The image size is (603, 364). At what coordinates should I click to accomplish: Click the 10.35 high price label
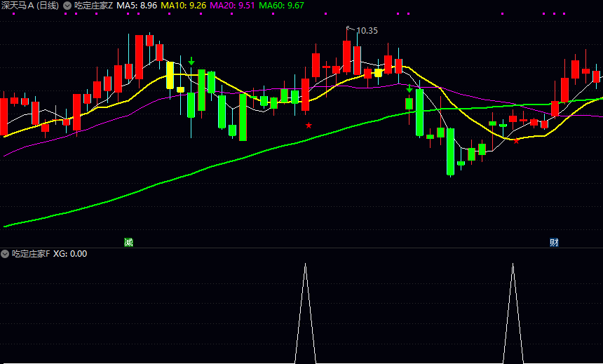point(367,31)
